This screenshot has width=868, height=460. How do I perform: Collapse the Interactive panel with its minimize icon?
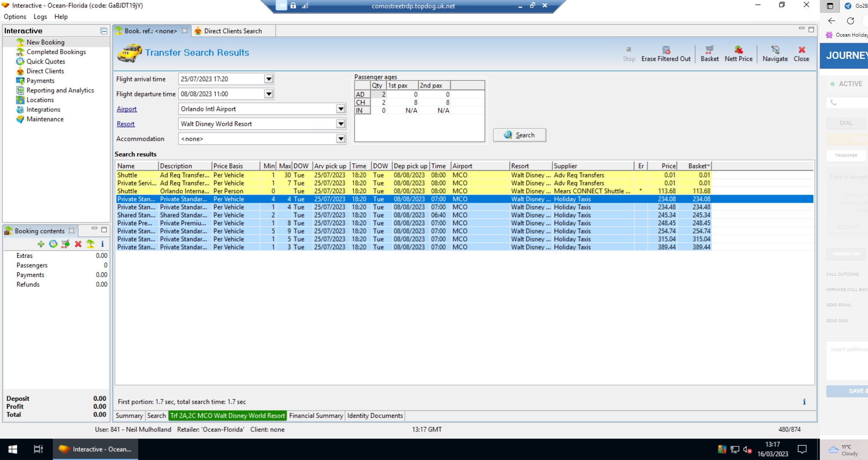[x=104, y=31]
